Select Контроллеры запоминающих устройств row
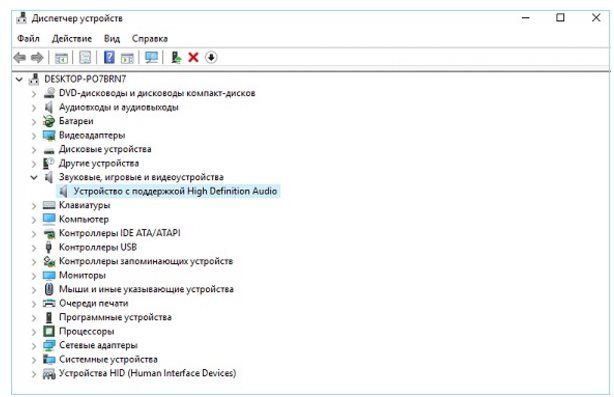The height and width of the screenshot is (397, 614). click(146, 261)
